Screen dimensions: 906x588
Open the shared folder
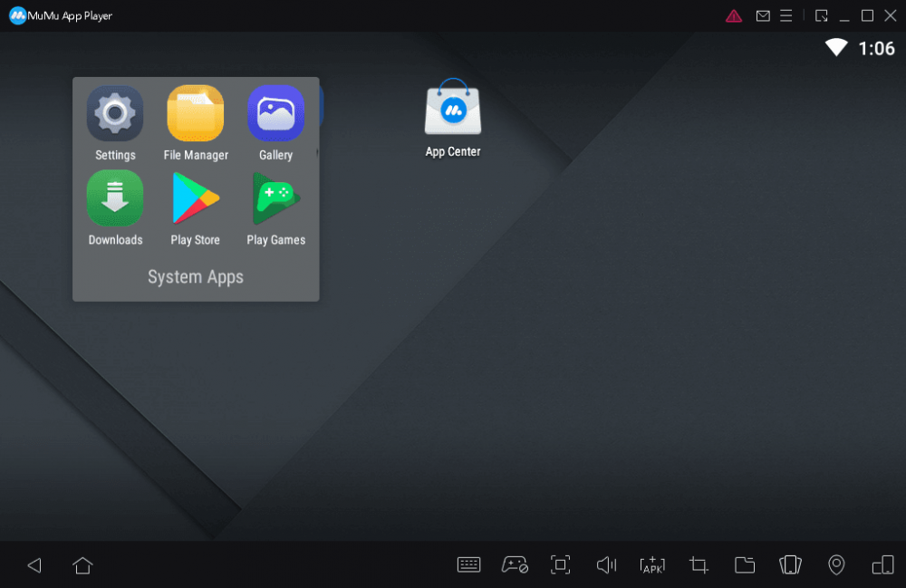[745, 564]
